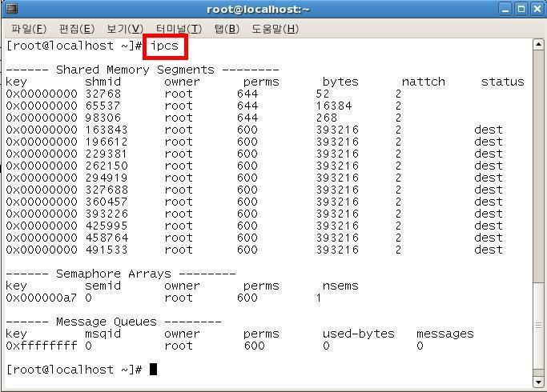Click the terminal cursor at bottom prompt

(154, 370)
